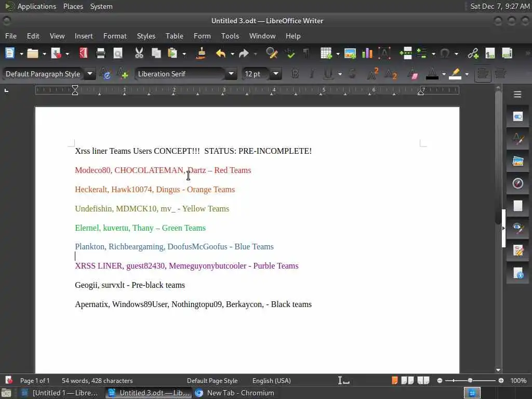Click the Insert Chart icon
The height and width of the screenshot is (399, 532).
(x=367, y=54)
